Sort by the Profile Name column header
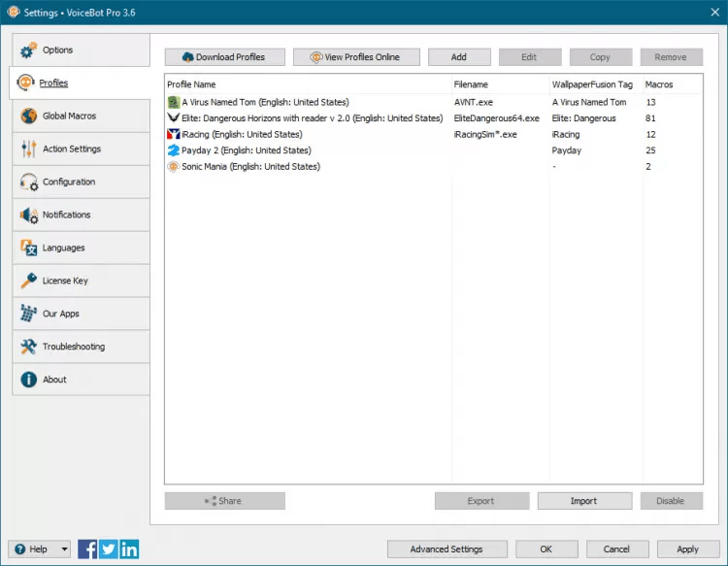 (x=307, y=84)
